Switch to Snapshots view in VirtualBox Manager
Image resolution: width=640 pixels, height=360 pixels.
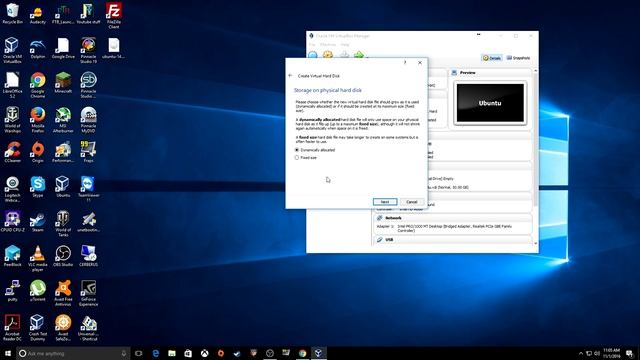pos(518,58)
